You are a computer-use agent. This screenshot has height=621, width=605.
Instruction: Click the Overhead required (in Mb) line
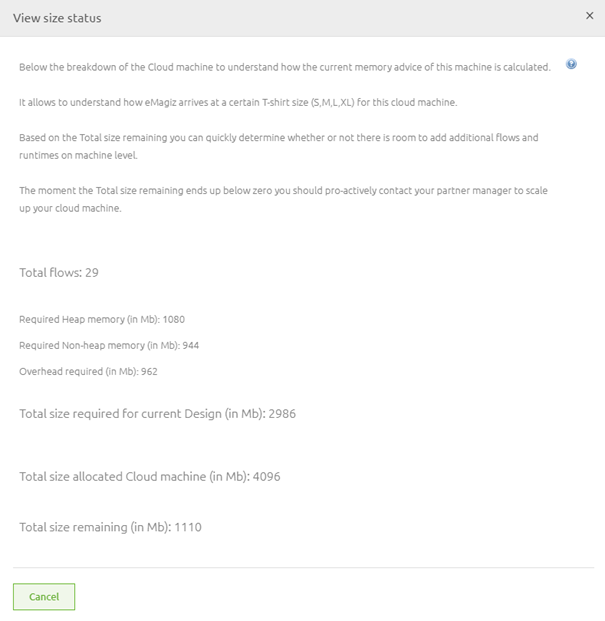(88, 372)
